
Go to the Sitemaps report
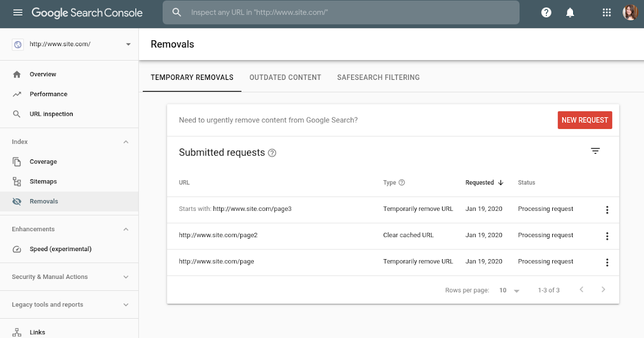pos(43,182)
